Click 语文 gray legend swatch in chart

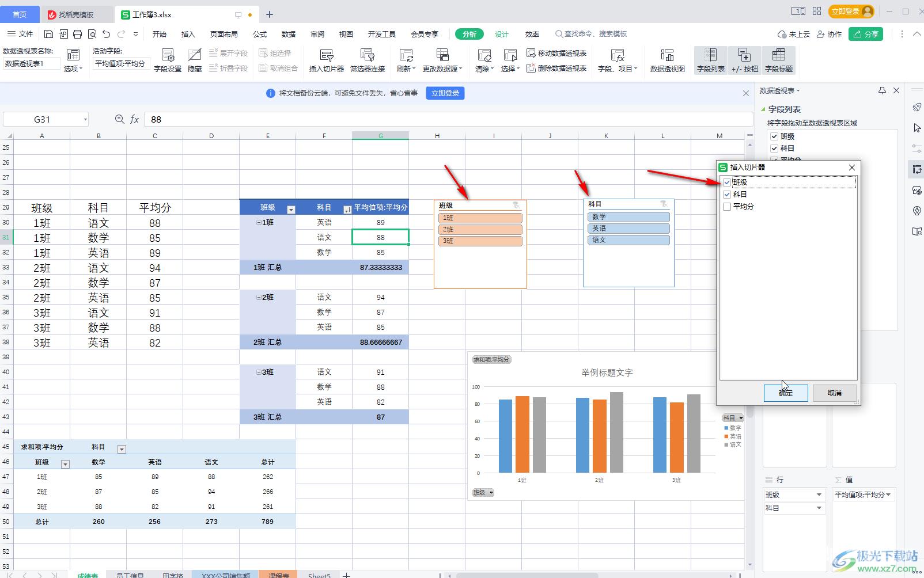726,444
